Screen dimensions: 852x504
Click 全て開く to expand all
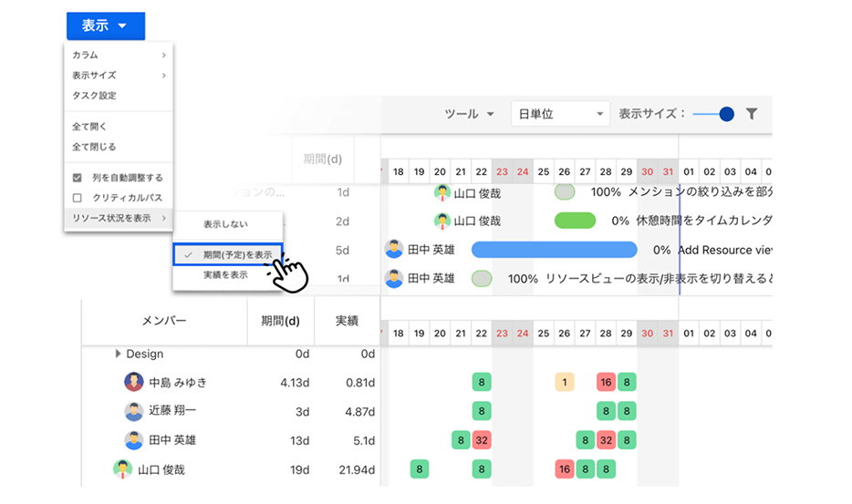[x=95, y=127]
